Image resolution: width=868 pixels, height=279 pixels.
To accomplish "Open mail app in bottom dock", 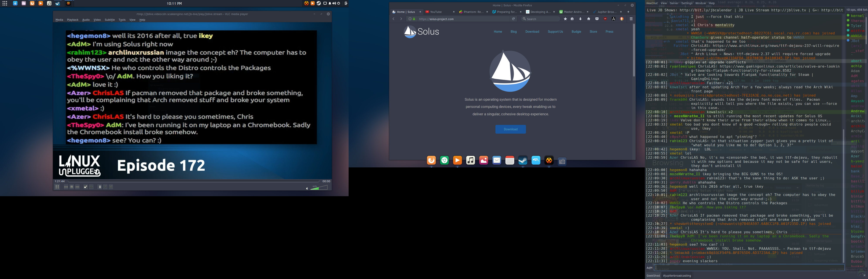I will 497,160.
